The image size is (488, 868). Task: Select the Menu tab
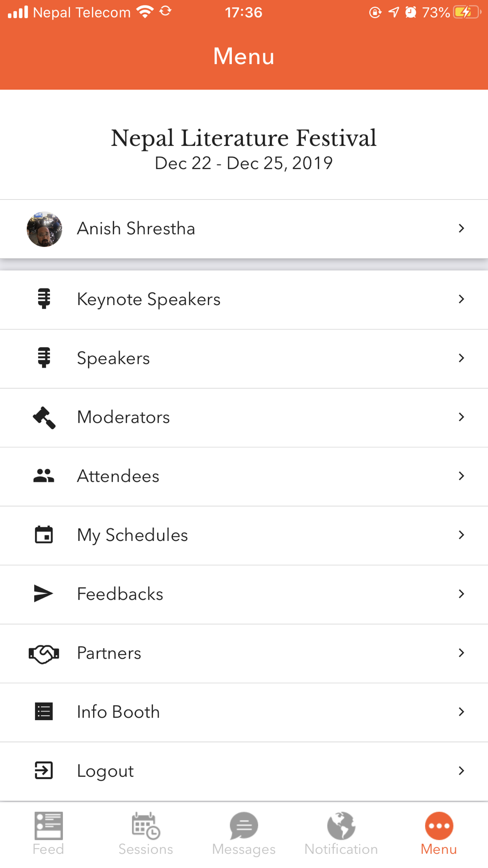[x=439, y=833]
